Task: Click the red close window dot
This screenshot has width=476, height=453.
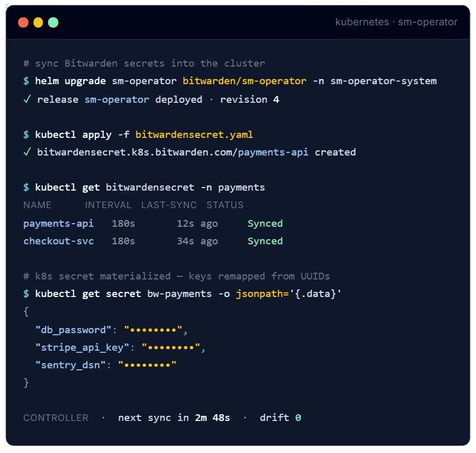Action: [23, 23]
